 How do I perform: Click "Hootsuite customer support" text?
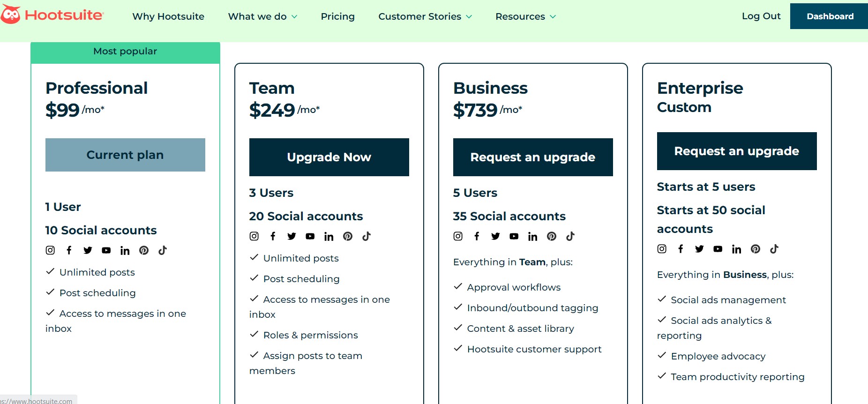click(534, 349)
